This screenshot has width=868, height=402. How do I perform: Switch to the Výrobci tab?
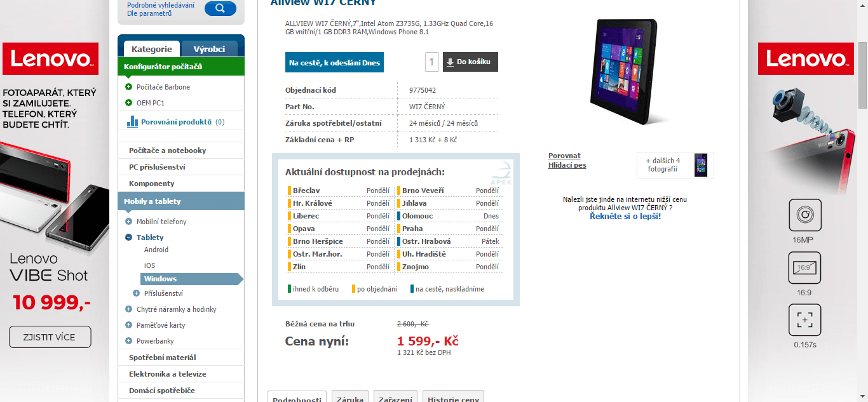209,49
